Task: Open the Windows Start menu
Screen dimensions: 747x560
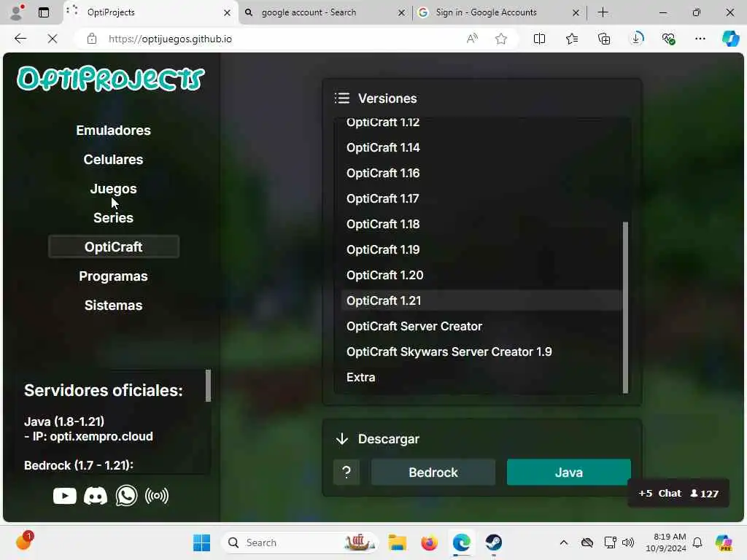Action: [x=201, y=542]
